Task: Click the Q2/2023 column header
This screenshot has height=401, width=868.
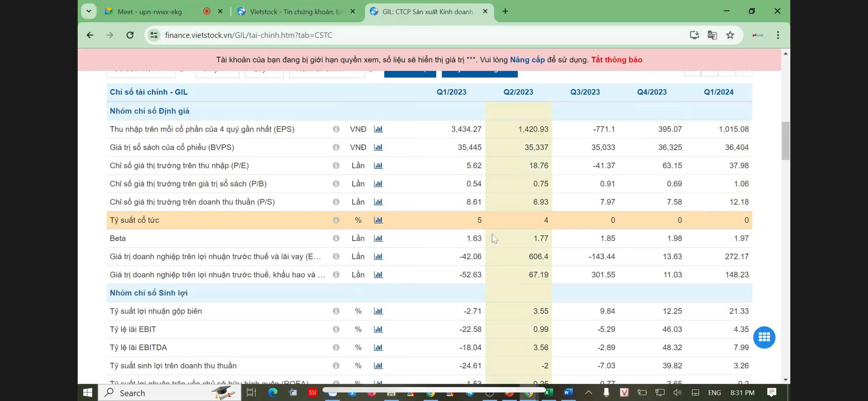Action: [x=518, y=92]
